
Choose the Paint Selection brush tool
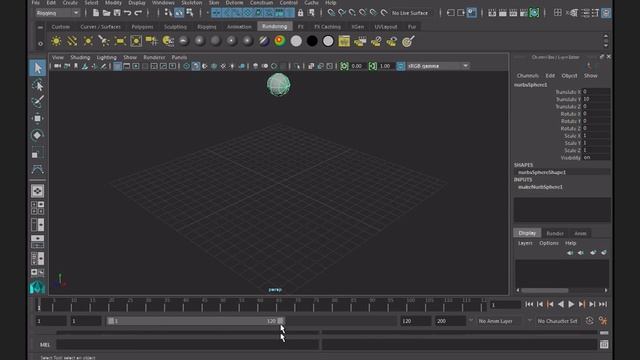tap(37, 101)
